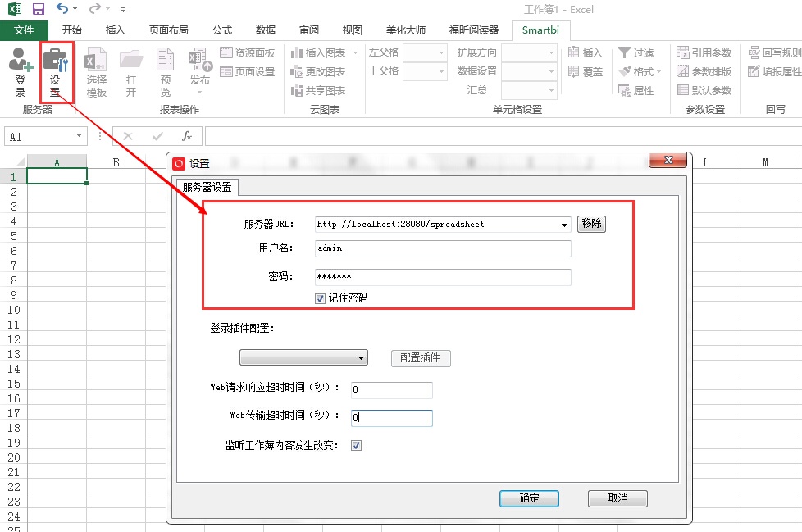This screenshot has height=532, width=802.
Task: Open the 资源面板 resource panel
Action: 248,52
